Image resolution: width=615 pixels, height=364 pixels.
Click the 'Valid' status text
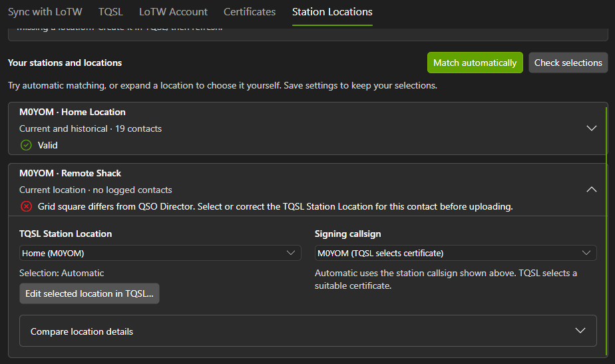click(47, 145)
